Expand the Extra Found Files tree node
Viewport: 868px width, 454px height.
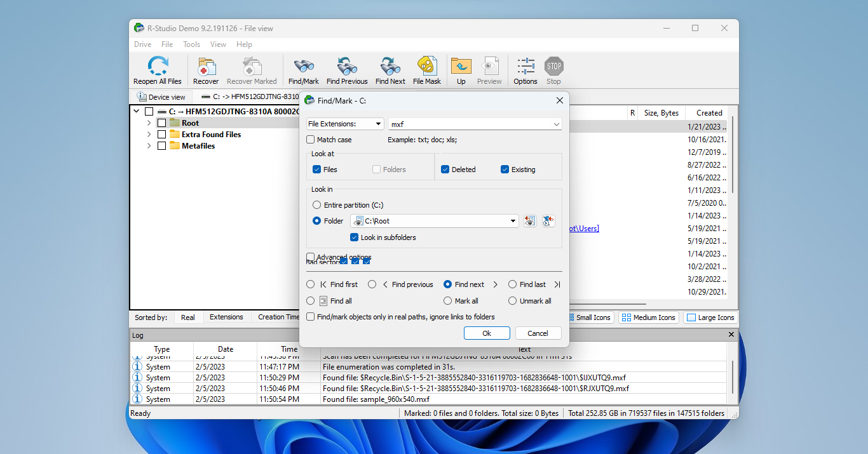click(149, 135)
